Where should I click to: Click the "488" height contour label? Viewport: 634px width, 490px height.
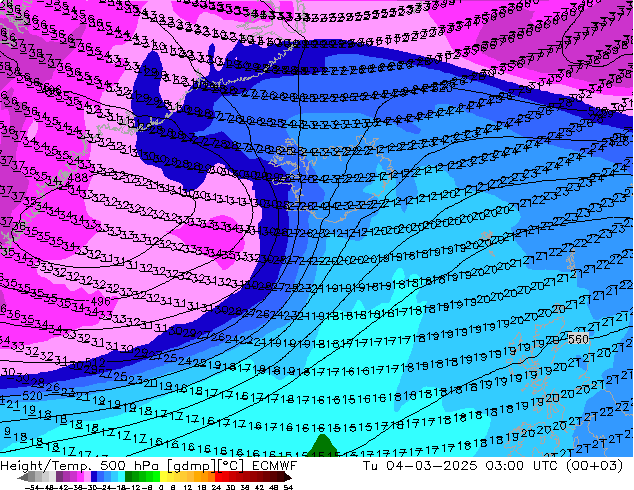[78, 177]
